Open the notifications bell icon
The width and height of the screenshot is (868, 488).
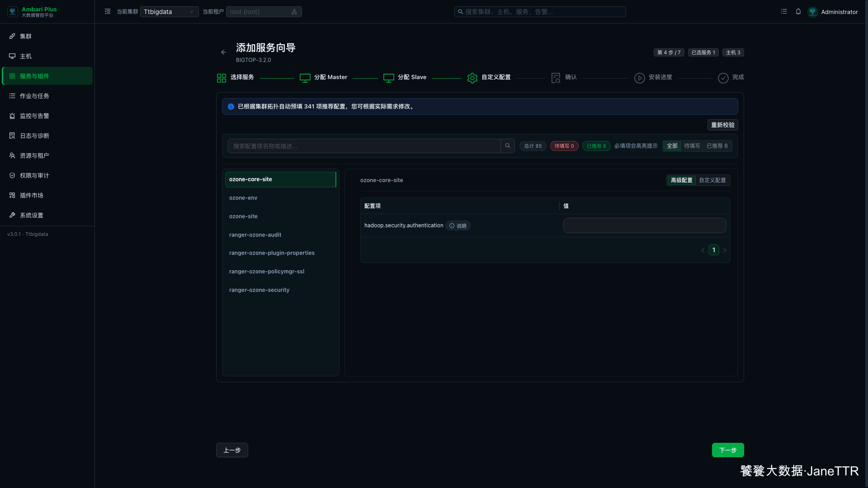[x=798, y=12]
